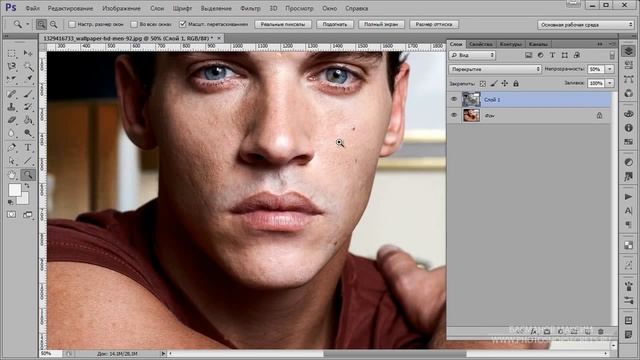The height and width of the screenshot is (360, 640).
Task: Open the Layers panel flyout menu
Action: pyautogui.click(x=612, y=44)
